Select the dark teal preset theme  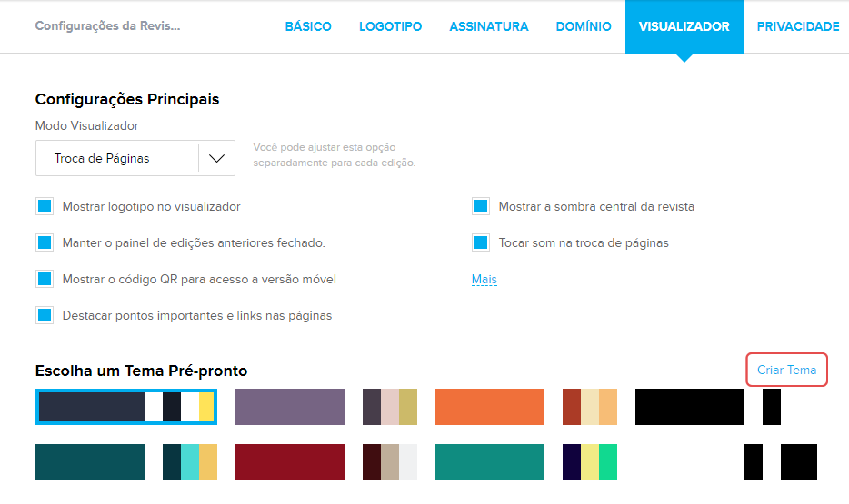(89, 462)
